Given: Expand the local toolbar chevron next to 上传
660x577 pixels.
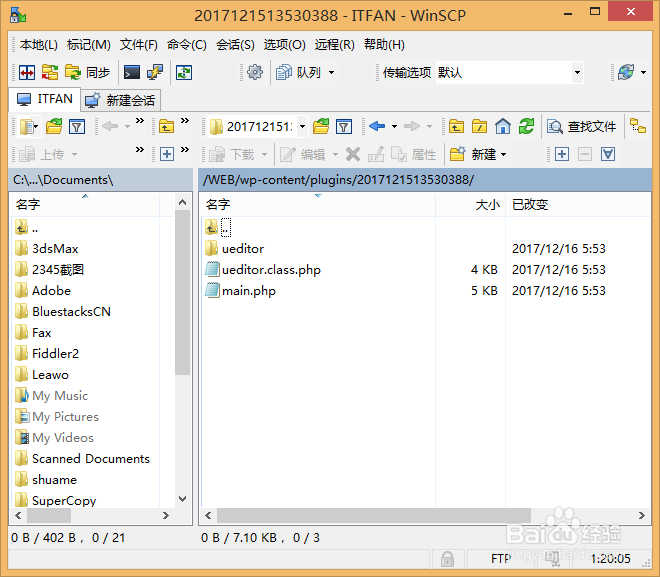Looking at the screenshot, I should 140,149.
